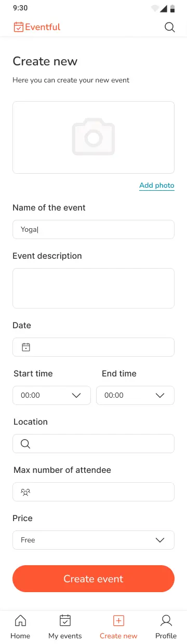Tap the Eventful calendar logo icon
The width and height of the screenshot is (187, 644).
18,27
